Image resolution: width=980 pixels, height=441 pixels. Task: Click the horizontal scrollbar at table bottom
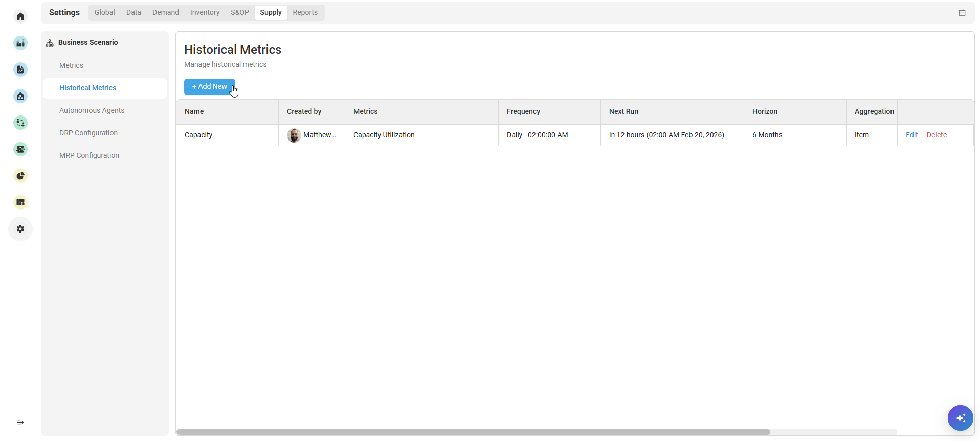pos(473,432)
